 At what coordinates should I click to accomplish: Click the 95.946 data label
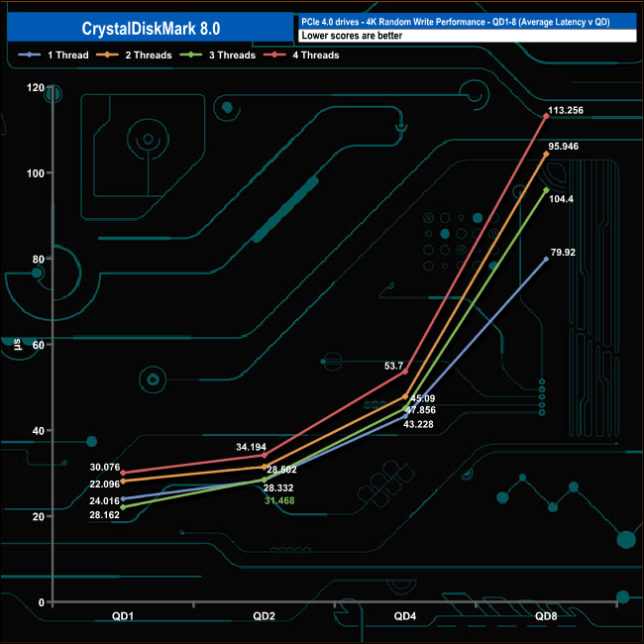(x=563, y=147)
